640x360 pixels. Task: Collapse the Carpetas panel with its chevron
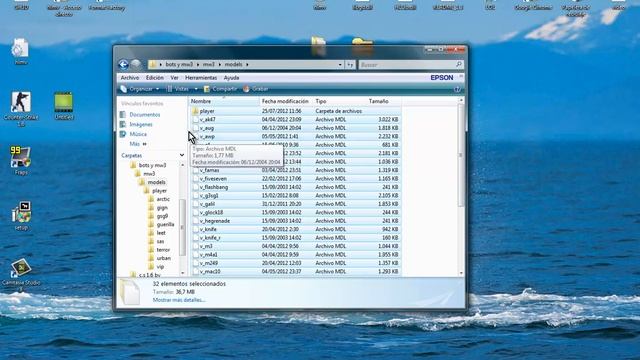(182, 156)
